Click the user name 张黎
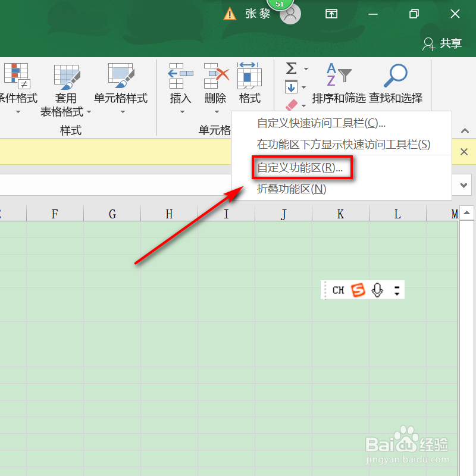The image size is (476, 476). pyautogui.click(x=258, y=14)
